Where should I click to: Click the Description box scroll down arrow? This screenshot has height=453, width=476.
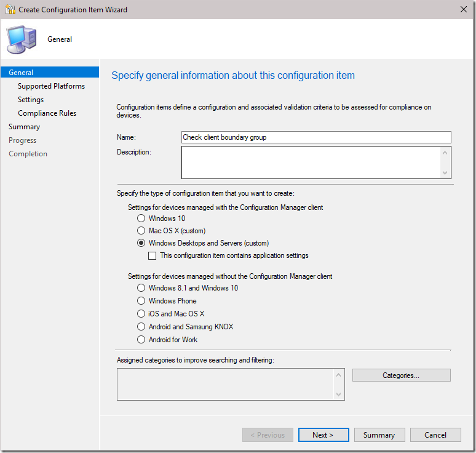pyautogui.click(x=445, y=173)
